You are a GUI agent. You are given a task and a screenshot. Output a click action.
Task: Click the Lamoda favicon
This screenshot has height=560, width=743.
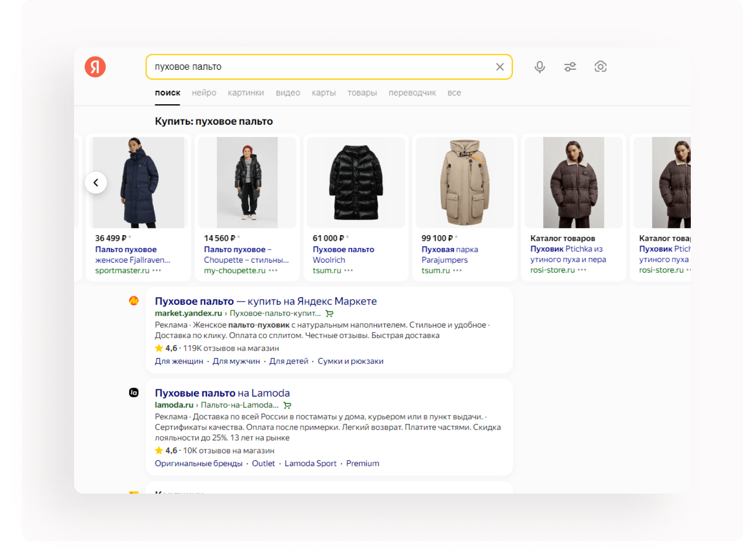coord(134,393)
